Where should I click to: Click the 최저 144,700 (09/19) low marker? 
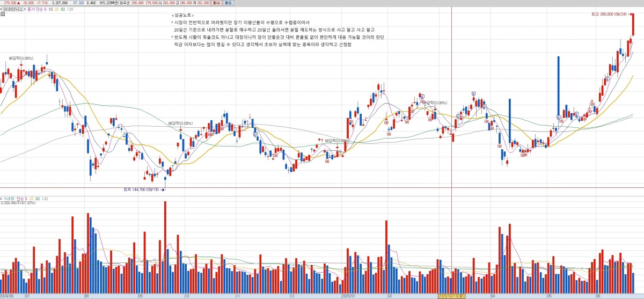tap(141, 189)
